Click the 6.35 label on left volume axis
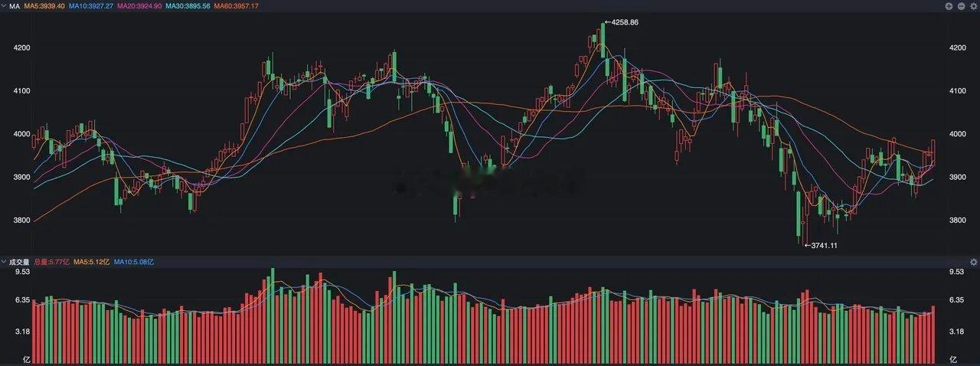Image resolution: width=980 pixels, height=366 pixels. (21, 300)
